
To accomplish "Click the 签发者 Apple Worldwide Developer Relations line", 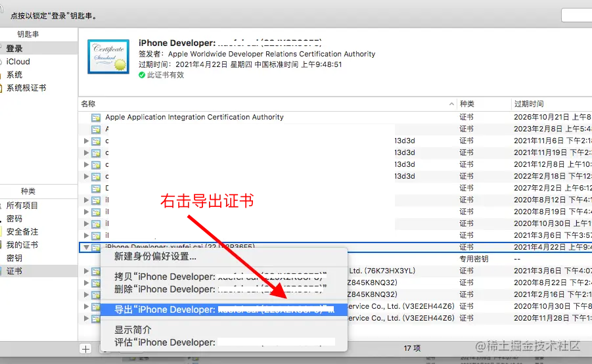I will (x=257, y=54).
